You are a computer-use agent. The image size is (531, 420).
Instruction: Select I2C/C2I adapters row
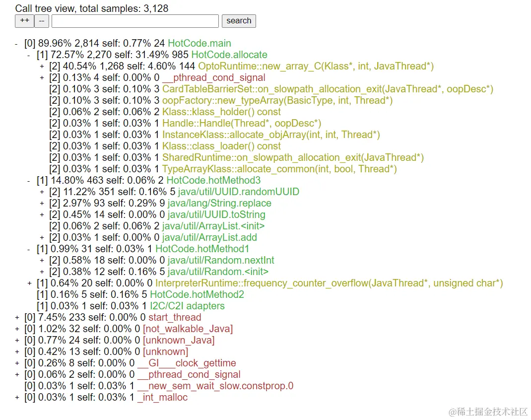click(x=131, y=306)
